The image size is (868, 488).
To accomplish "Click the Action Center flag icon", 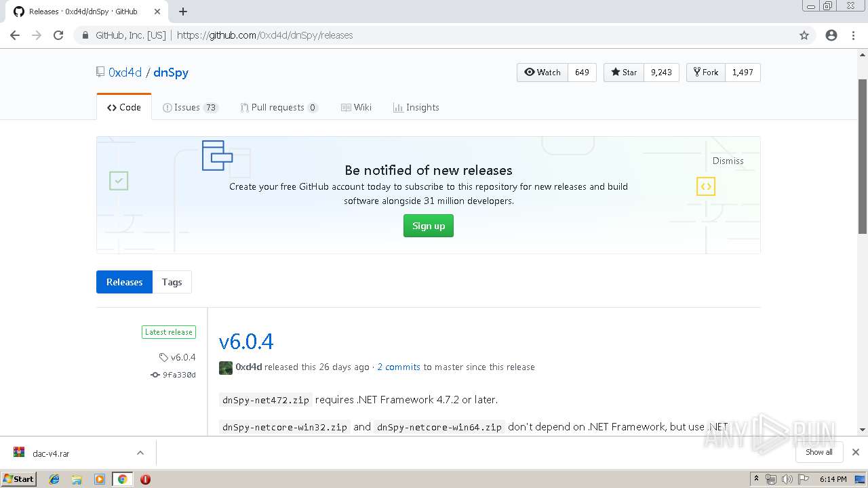I will pos(804,479).
